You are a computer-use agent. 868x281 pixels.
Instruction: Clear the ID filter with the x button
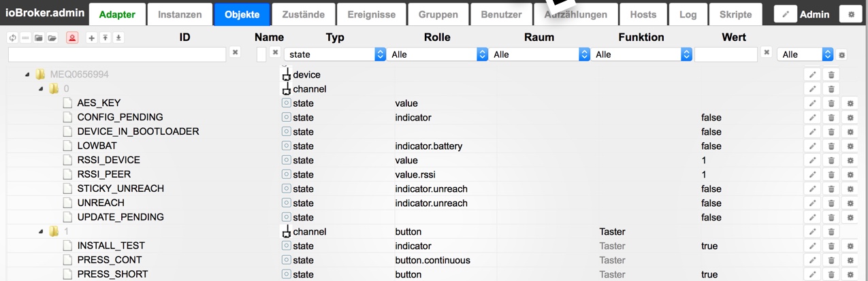click(235, 52)
